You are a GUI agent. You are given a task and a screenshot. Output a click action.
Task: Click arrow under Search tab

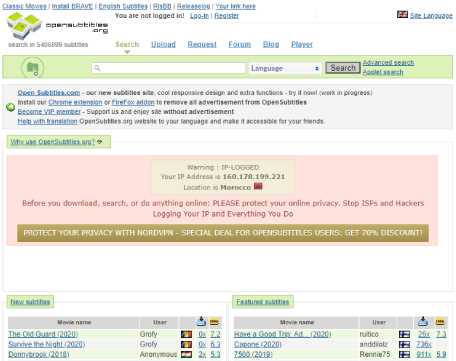pos(127,52)
